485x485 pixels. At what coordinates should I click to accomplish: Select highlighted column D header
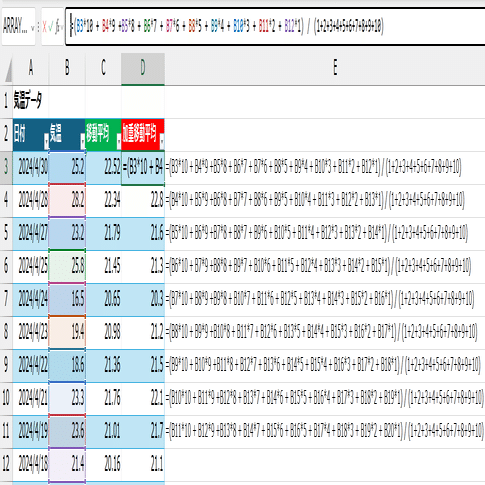[x=143, y=68]
